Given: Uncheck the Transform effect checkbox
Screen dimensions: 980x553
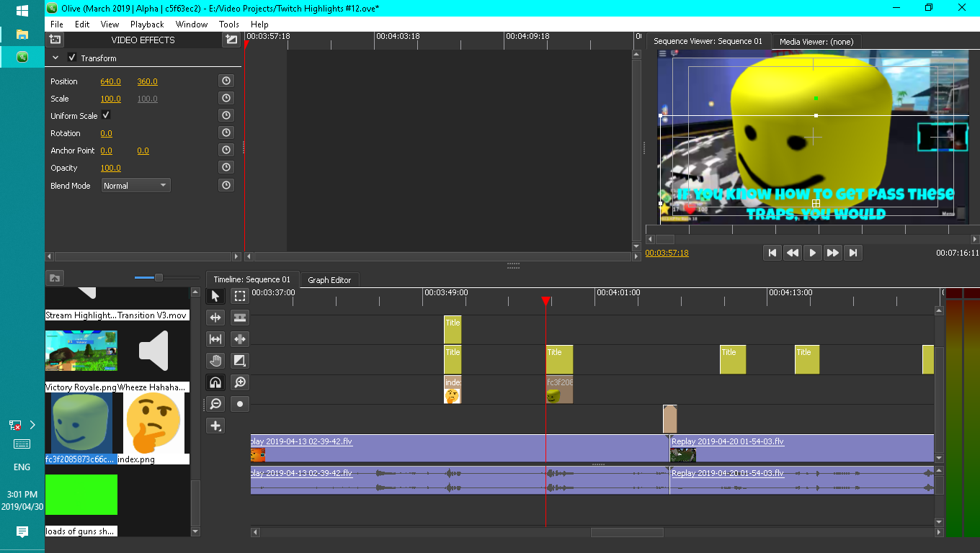Looking at the screenshot, I should point(72,58).
